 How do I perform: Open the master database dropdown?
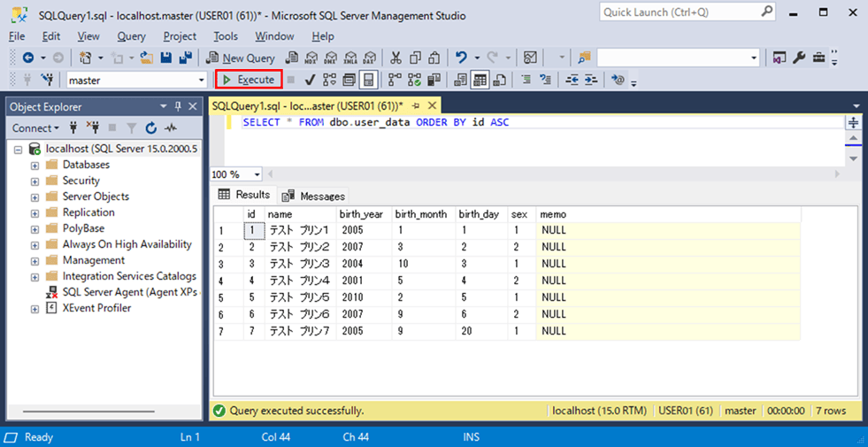pos(202,80)
